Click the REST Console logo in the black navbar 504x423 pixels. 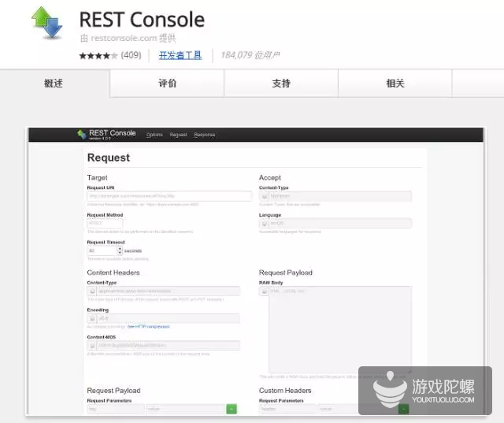point(106,134)
